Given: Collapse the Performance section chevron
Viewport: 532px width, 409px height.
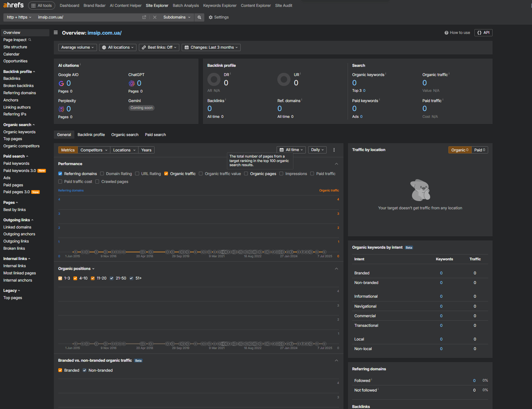Looking at the screenshot, I should click(x=337, y=164).
